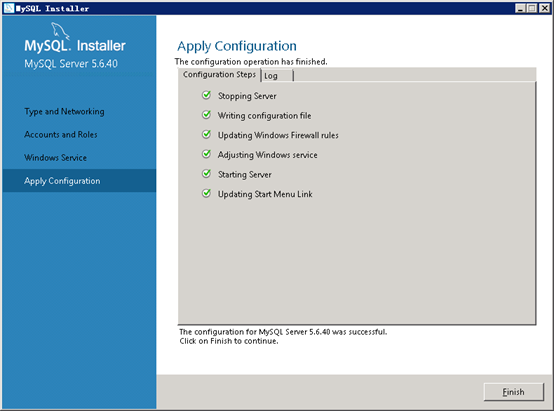
Task: Click the MySQL Installer title bar icon
Action: [x=9, y=8]
